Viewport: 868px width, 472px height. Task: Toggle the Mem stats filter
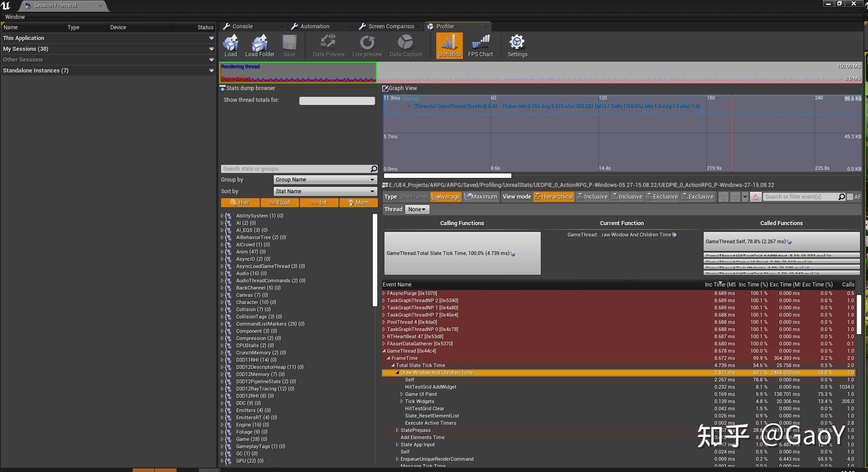tap(358, 203)
